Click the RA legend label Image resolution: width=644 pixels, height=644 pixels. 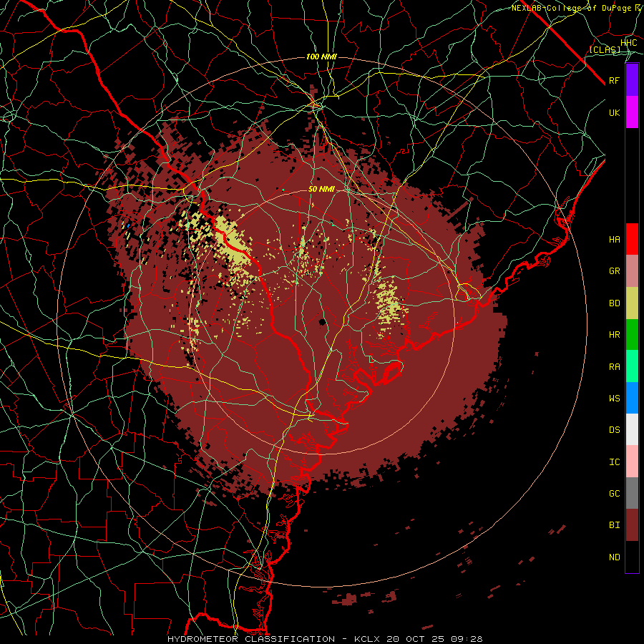(615, 367)
